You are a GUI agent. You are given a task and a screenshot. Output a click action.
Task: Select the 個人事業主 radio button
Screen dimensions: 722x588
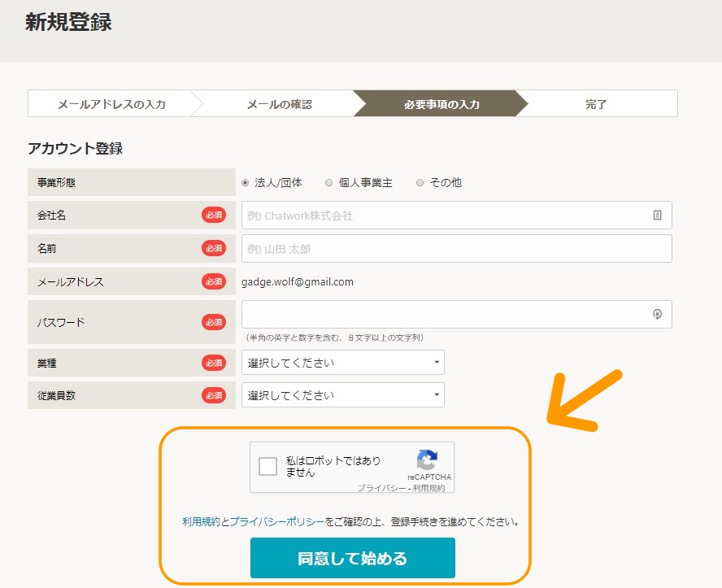328,183
